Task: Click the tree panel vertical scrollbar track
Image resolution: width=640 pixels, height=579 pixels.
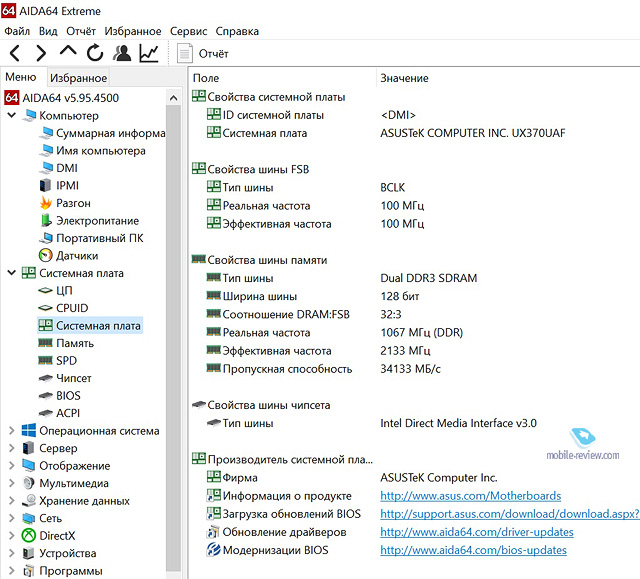Action: (173, 339)
